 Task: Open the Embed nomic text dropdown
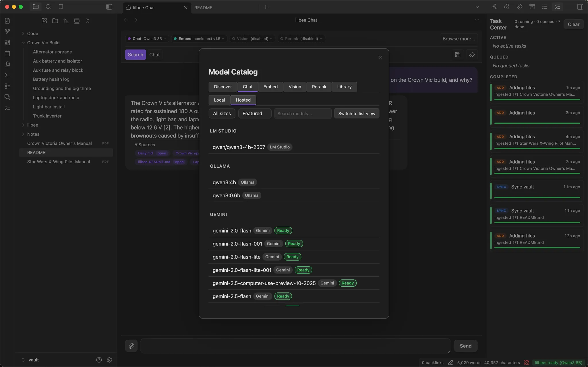click(199, 39)
